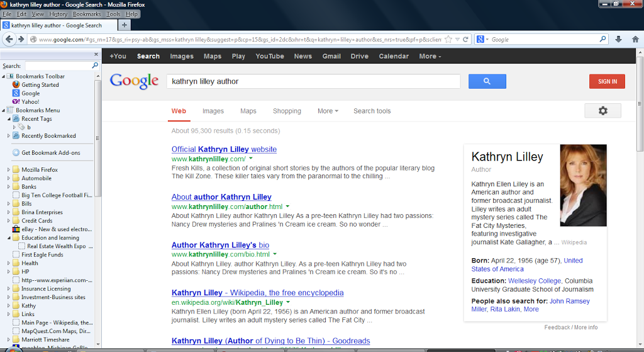This screenshot has height=352, width=644.
Task: Collapse the Education and learning folder
Action: click(9, 237)
